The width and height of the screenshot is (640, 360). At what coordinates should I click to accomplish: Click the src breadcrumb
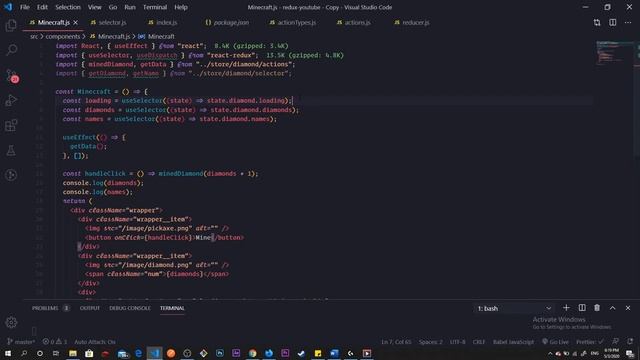(x=34, y=36)
